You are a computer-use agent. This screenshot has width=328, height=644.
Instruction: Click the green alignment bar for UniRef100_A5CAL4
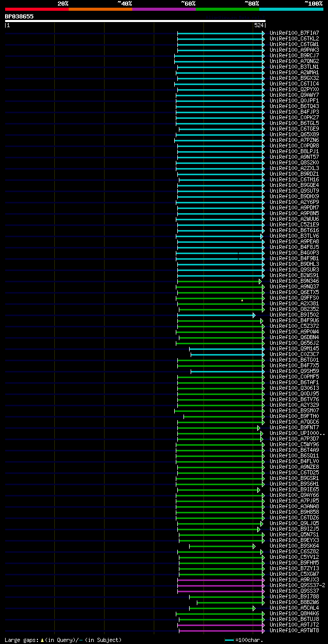(222, 608)
